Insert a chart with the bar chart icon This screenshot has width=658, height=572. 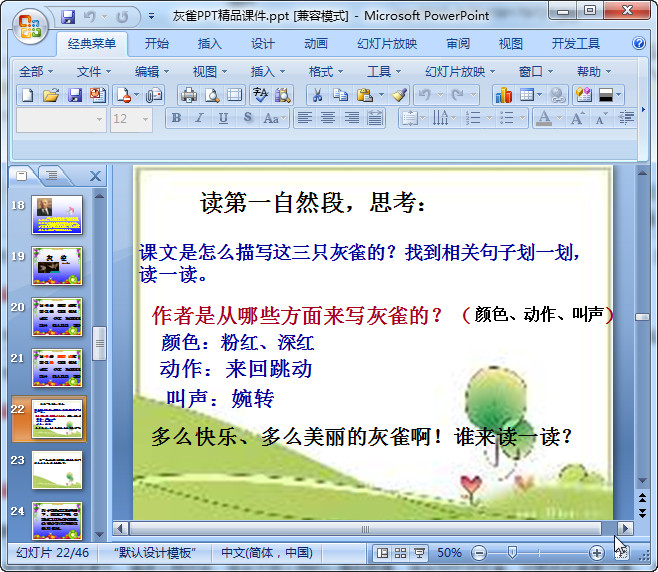504,95
